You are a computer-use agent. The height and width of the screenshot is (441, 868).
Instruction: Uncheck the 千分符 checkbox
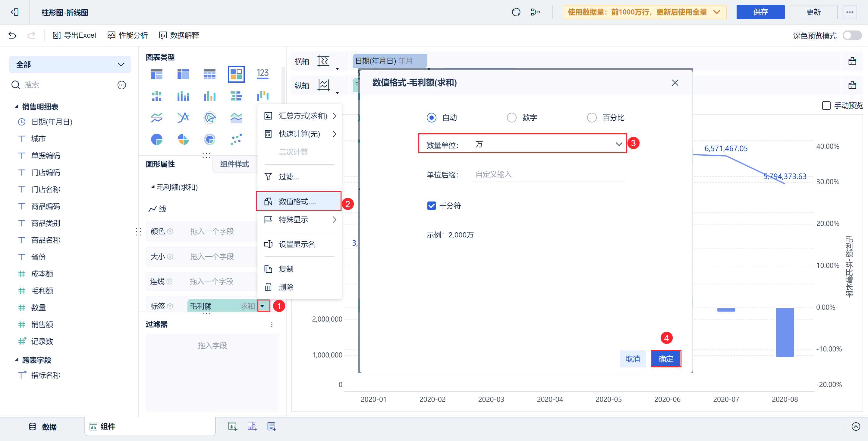pos(432,206)
